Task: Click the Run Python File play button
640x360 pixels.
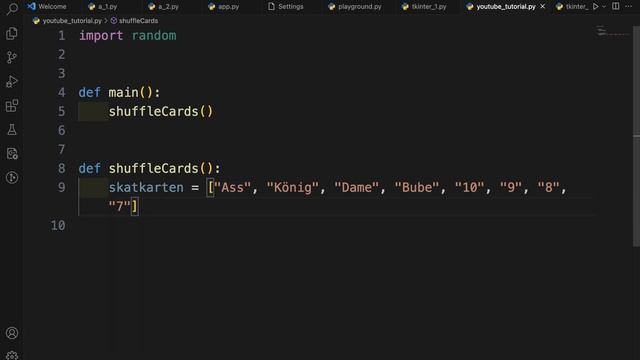Action: [596, 7]
